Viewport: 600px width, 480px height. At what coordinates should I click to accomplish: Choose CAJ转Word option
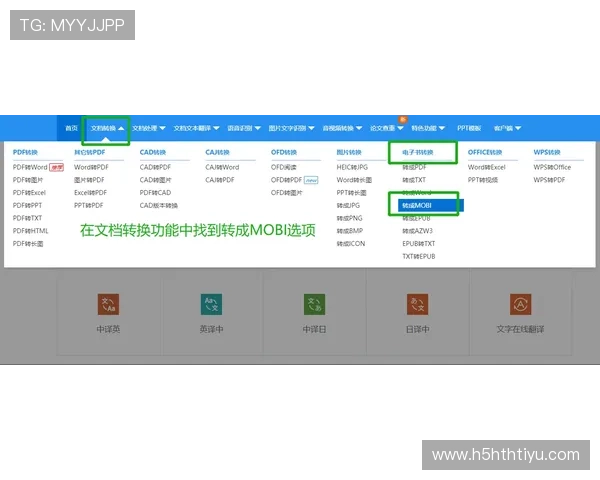(222, 167)
